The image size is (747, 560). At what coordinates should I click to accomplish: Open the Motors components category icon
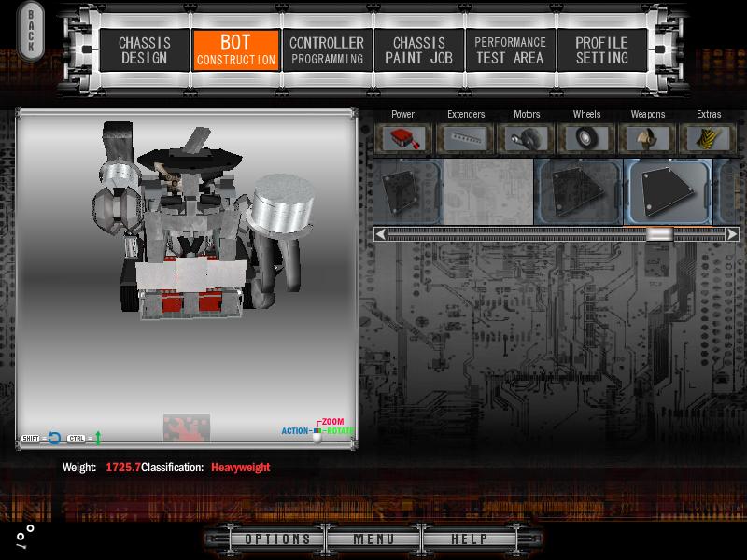point(527,138)
